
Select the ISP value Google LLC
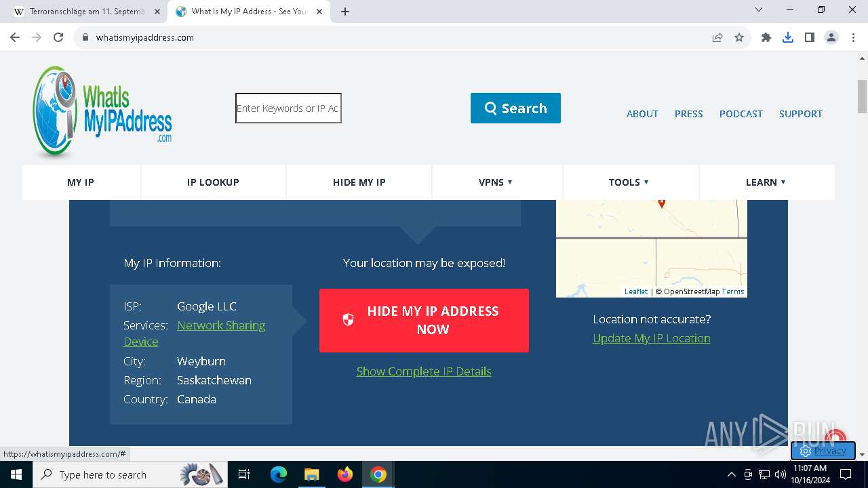pos(207,306)
